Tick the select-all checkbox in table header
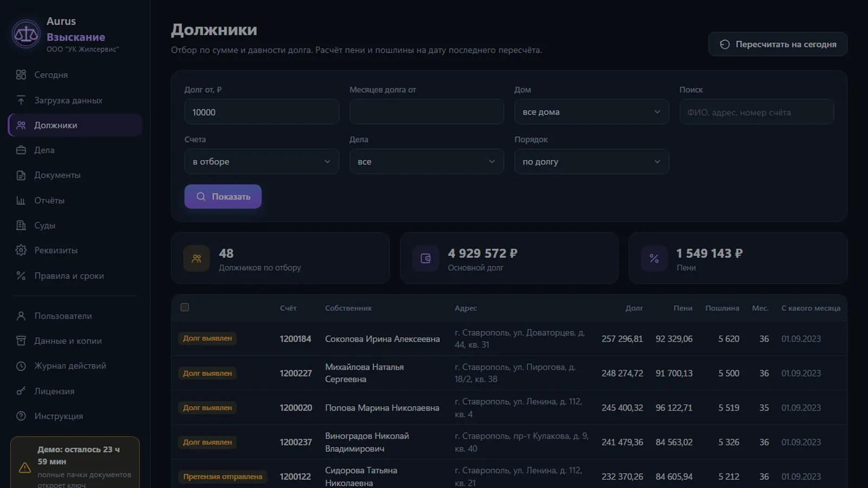The image size is (868, 488). pyautogui.click(x=185, y=307)
